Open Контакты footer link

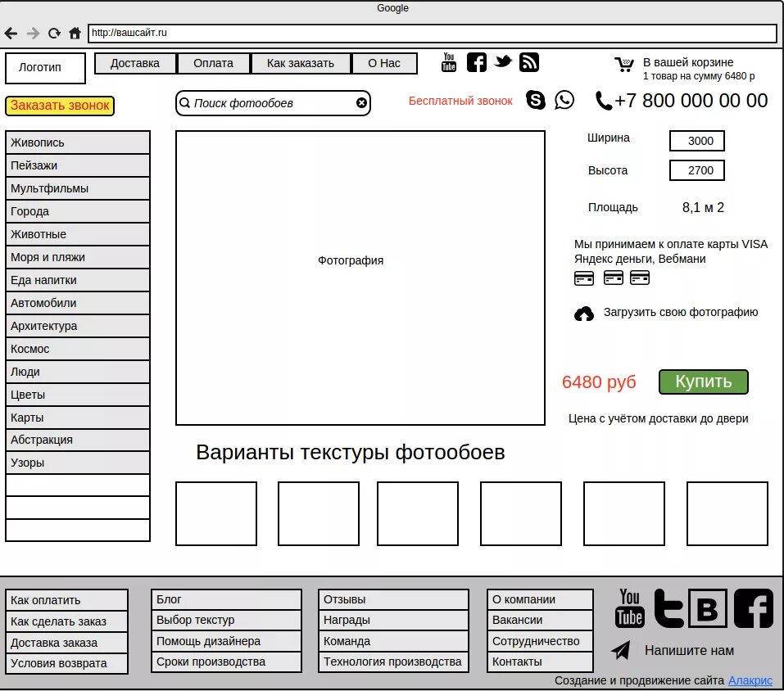[x=540, y=662]
